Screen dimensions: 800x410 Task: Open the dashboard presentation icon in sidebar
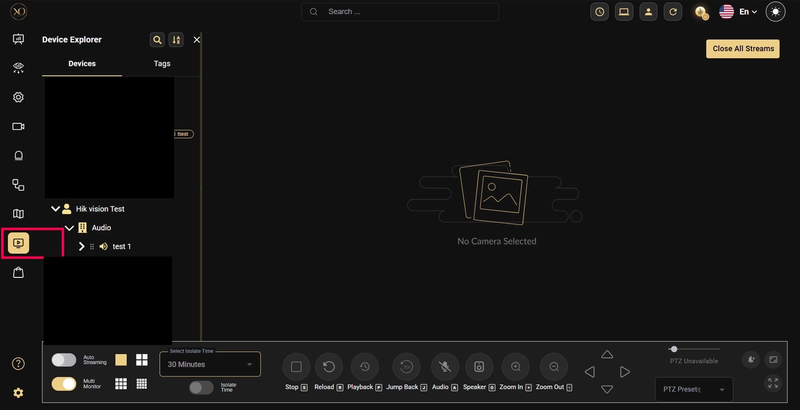click(x=18, y=39)
